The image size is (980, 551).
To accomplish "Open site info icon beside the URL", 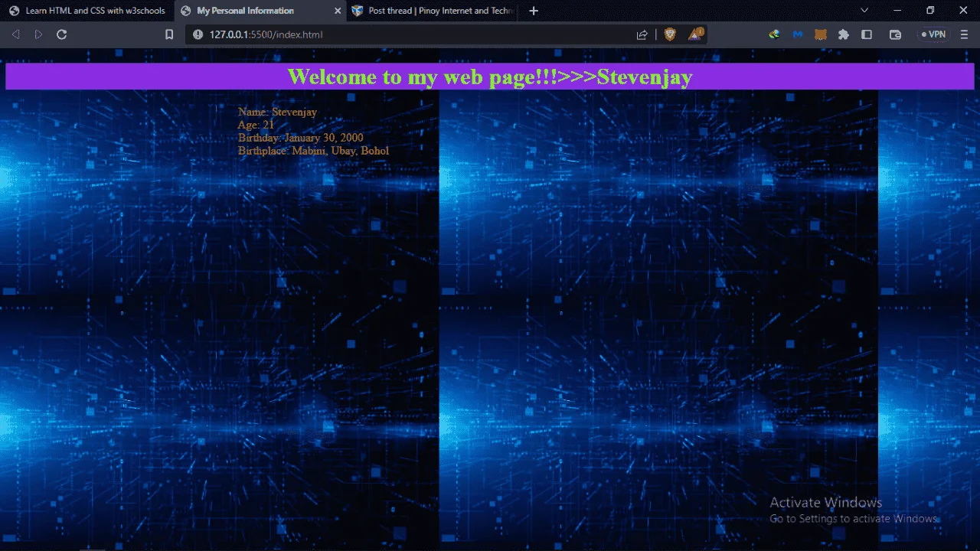I will click(198, 34).
